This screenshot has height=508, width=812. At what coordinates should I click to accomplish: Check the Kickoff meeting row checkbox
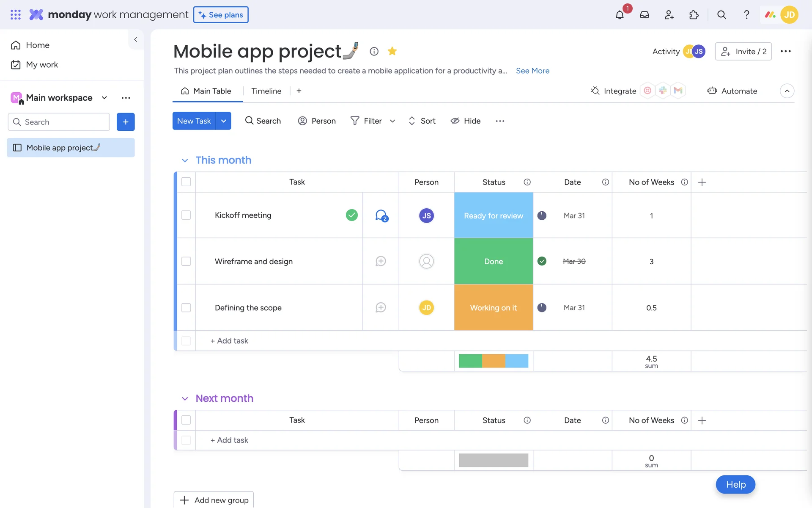point(186,215)
